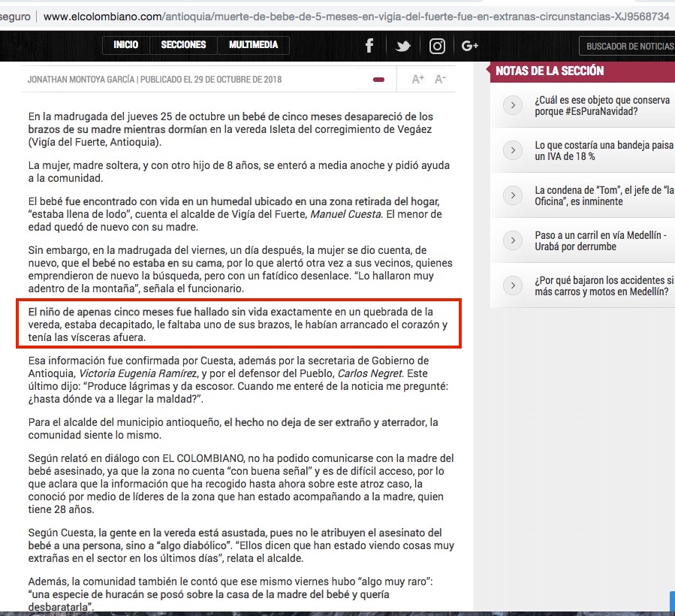The image size is (675, 616).
Task: Click arrow beside '¿Por qué bajaron los accidentes' note
Action: pyautogui.click(x=513, y=285)
